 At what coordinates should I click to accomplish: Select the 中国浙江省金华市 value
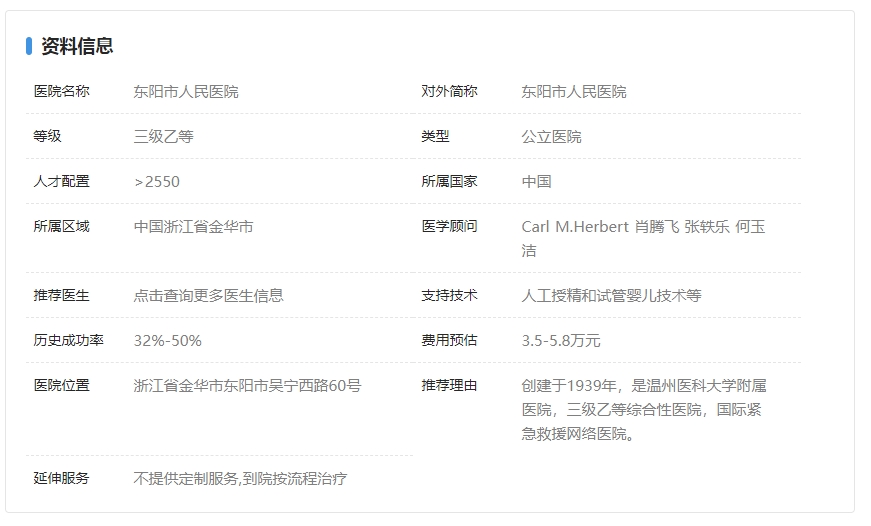[x=193, y=227]
